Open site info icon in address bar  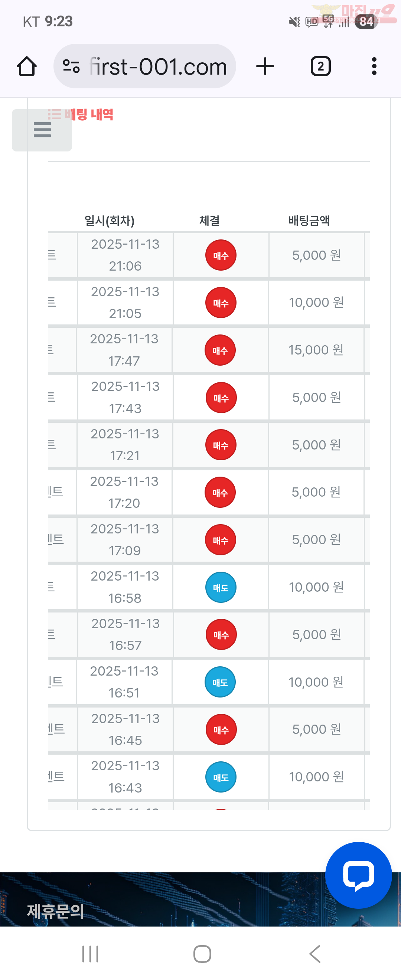[x=71, y=66]
